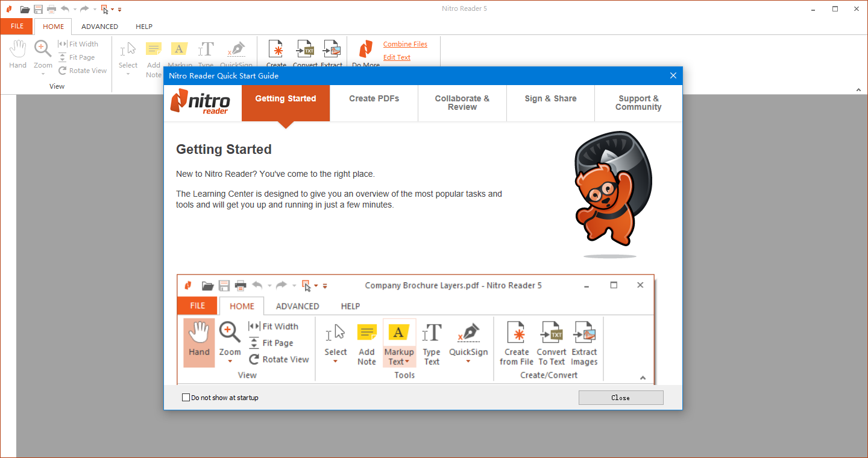Create a PDF from file with Create
Viewport: 868px width, 458px height.
pos(277,54)
